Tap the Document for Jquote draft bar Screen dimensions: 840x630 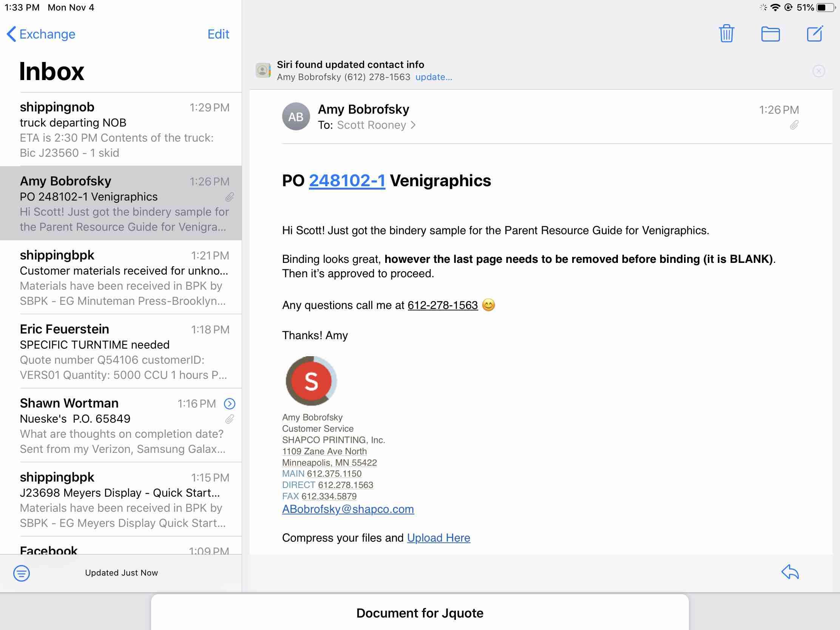[x=420, y=613]
